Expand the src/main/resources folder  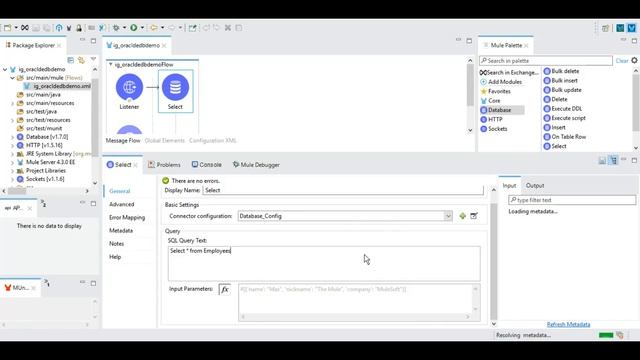pyautogui.click(x=12, y=103)
